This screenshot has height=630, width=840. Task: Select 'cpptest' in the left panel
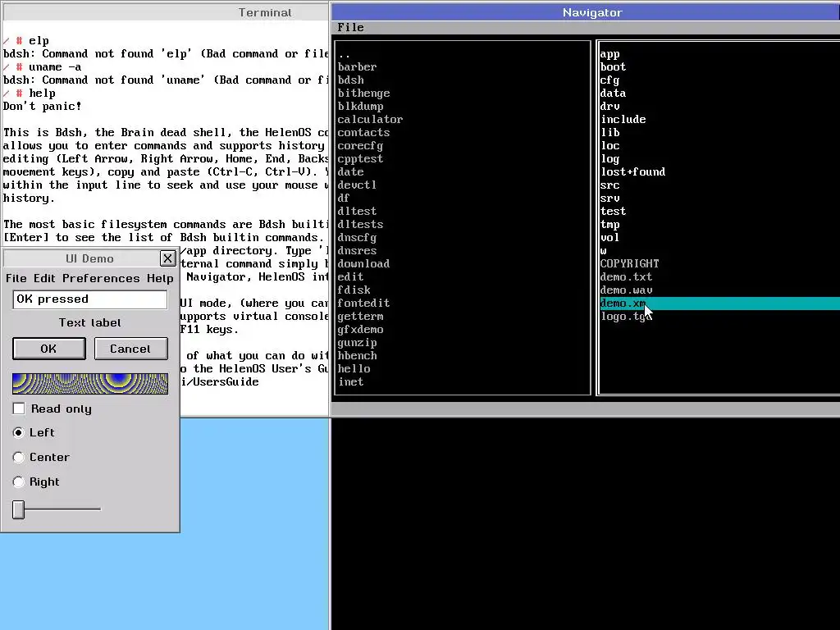pos(463,158)
